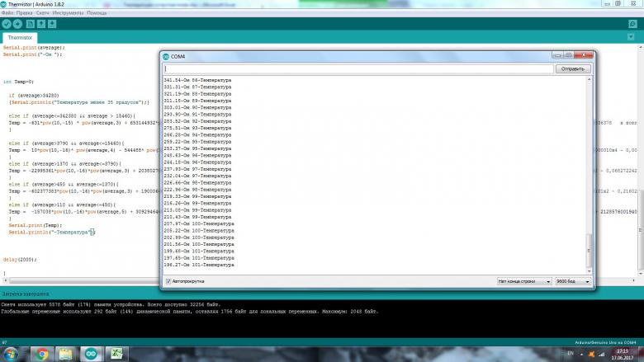Click the Save sketch down-arrow icon

[x=52, y=24]
